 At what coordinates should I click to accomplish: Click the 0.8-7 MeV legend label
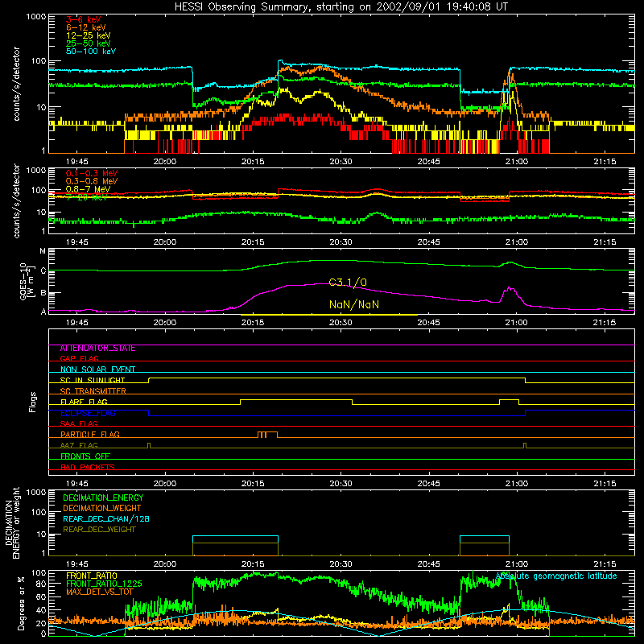pyautogui.click(x=88, y=189)
